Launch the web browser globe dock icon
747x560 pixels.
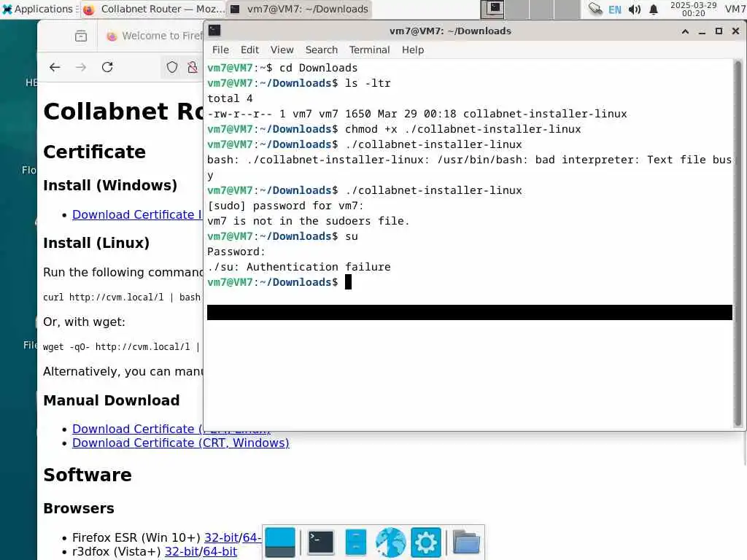click(x=391, y=542)
